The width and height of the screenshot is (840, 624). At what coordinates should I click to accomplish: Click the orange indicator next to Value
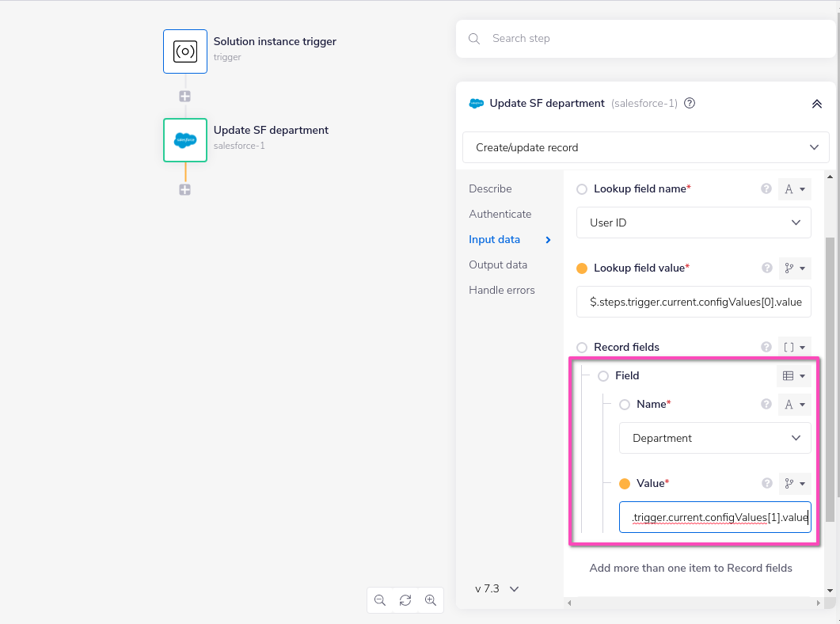[625, 483]
